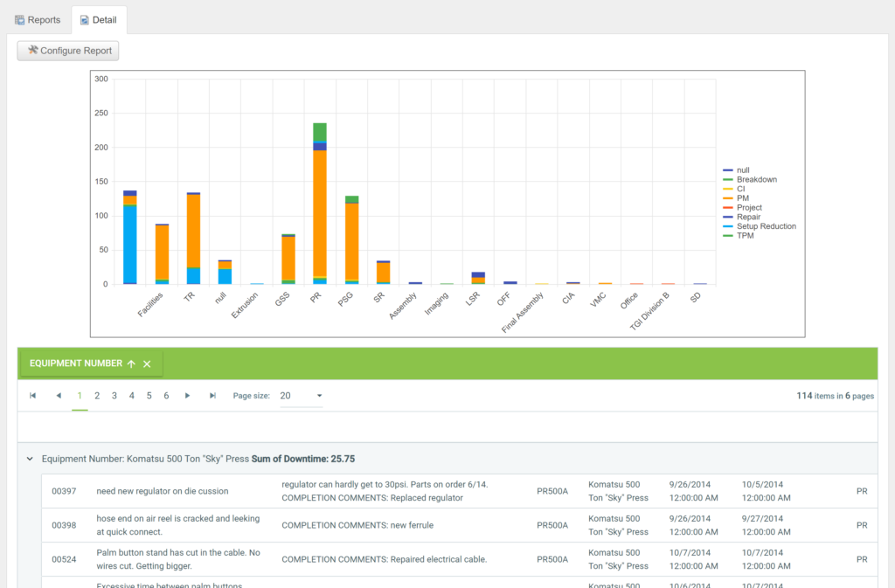
Task: Toggle the Project series in legend
Action: pyautogui.click(x=743, y=208)
